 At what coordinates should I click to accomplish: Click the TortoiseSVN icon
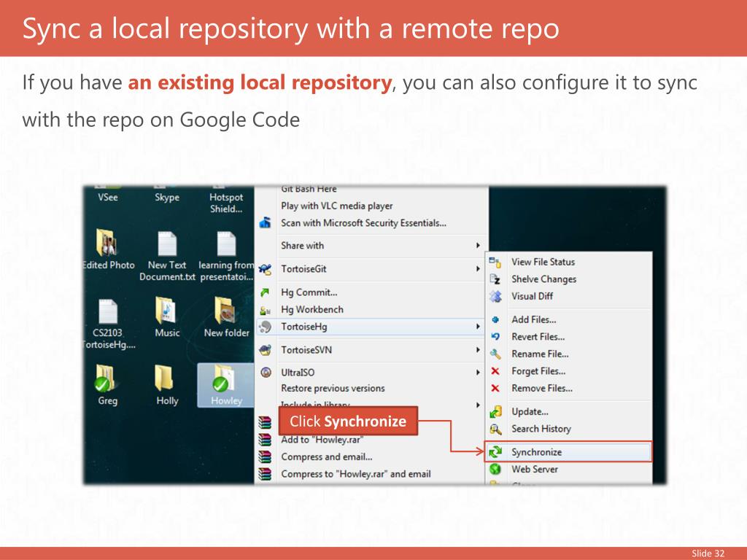point(266,350)
